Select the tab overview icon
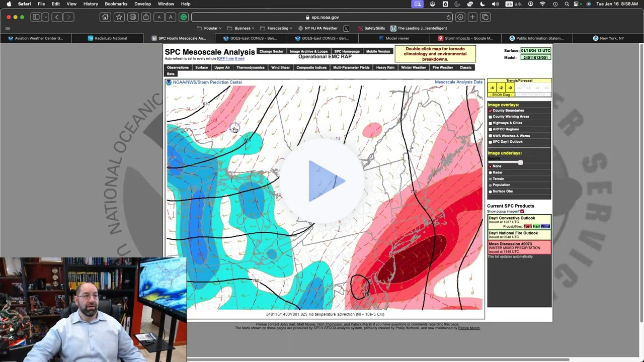Viewport: 644px width, 362px height. click(485, 17)
